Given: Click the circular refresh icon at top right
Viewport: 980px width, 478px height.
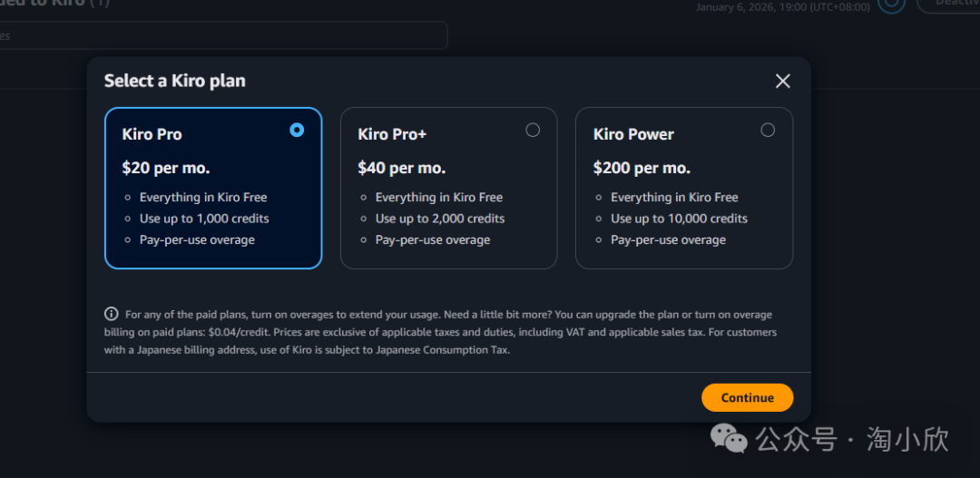Looking at the screenshot, I should (891, 5).
